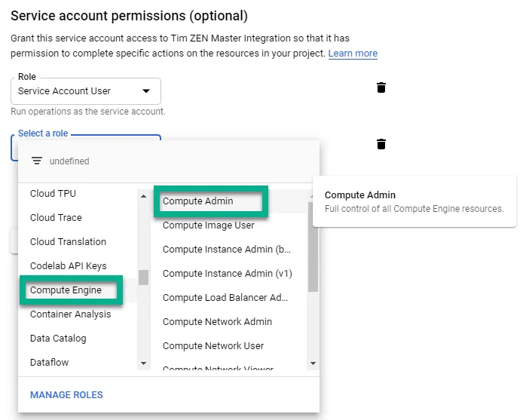Choose the Compute Network User role

click(x=229, y=346)
